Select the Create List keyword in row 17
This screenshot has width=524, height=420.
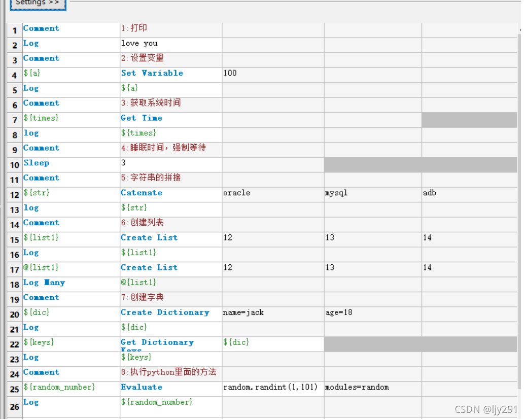click(x=171, y=269)
